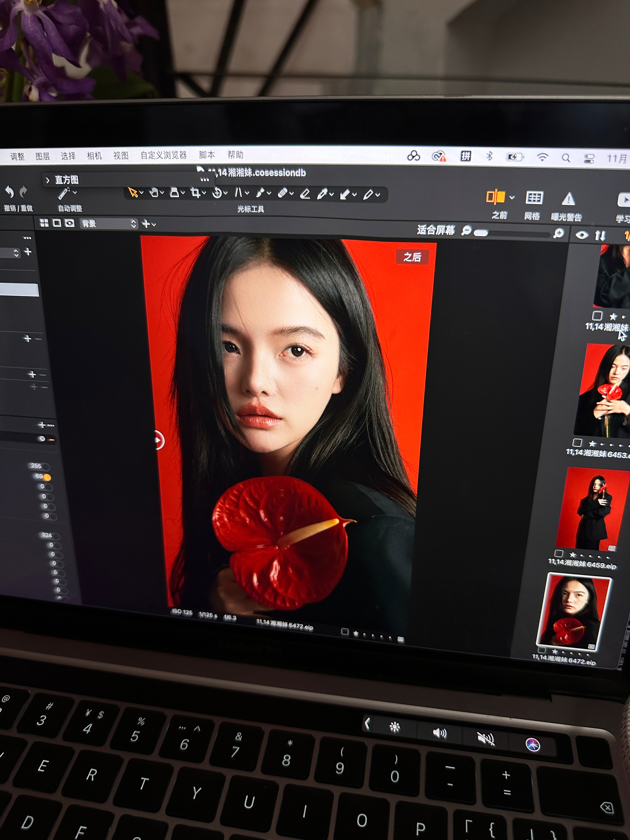Click the zoom slider handle
The width and height of the screenshot is (630, 840).
point(481,233)
